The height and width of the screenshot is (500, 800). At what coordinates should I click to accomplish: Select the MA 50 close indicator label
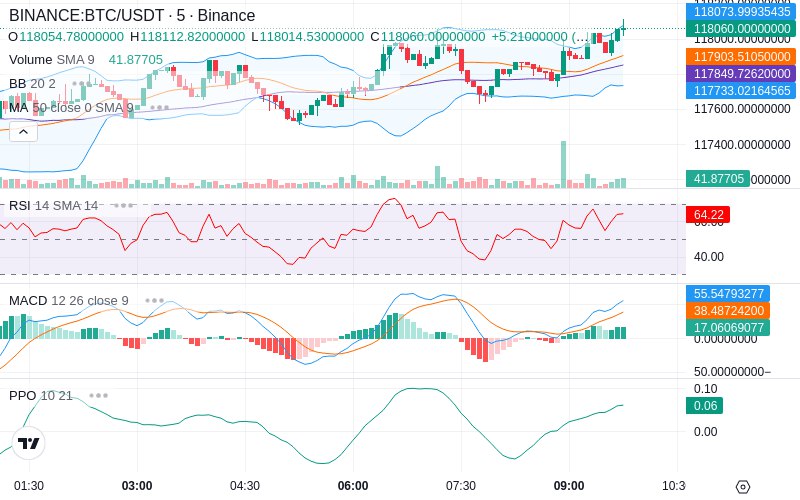coord(71,108)
